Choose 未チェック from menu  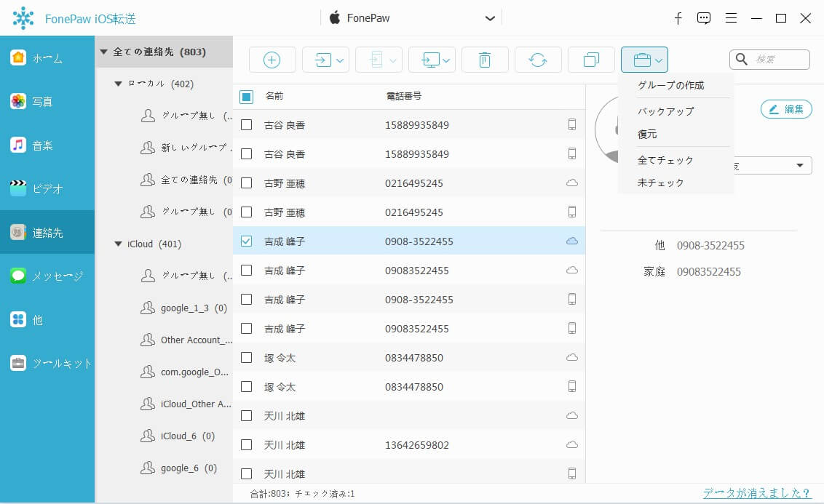pyautogui.click(x=660, y=183)
